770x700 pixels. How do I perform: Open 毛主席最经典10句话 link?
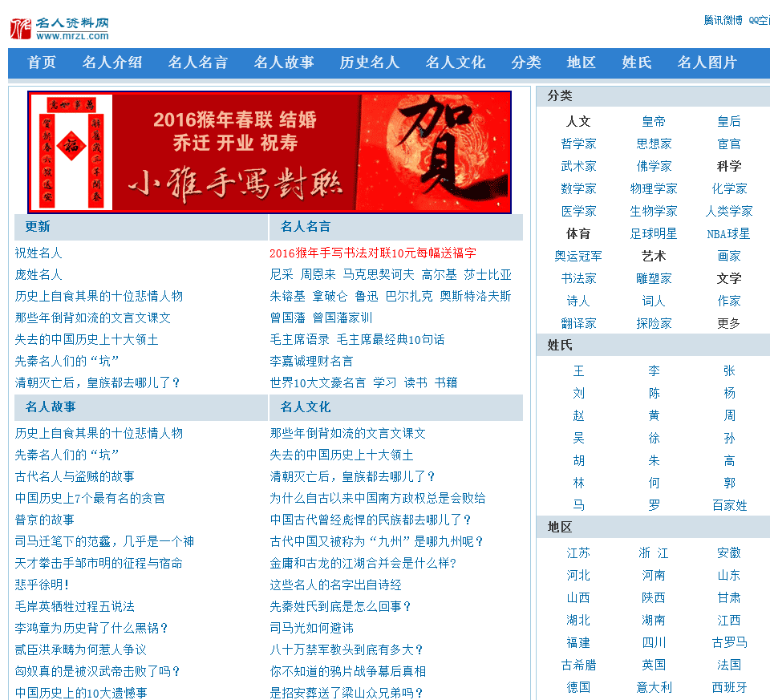(391, 339)
